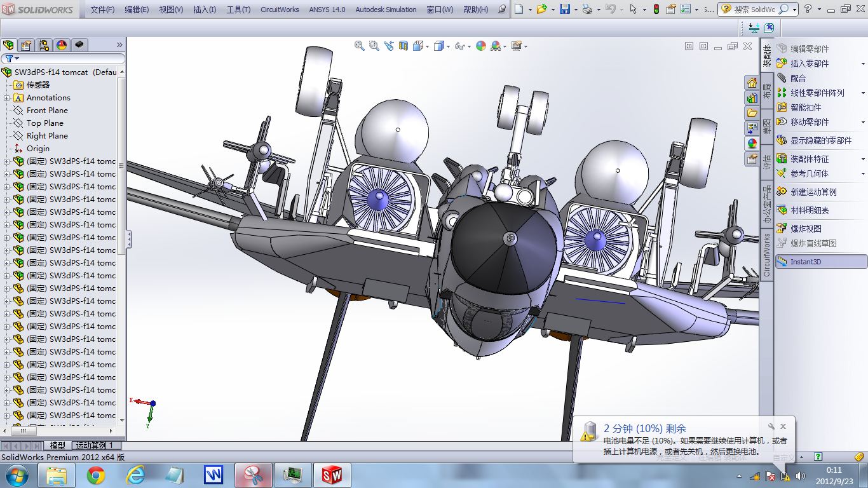Select the CircuitWorks vertical tab
The width and height of the screenshot is (868, 488).
[x=767, y=255]
